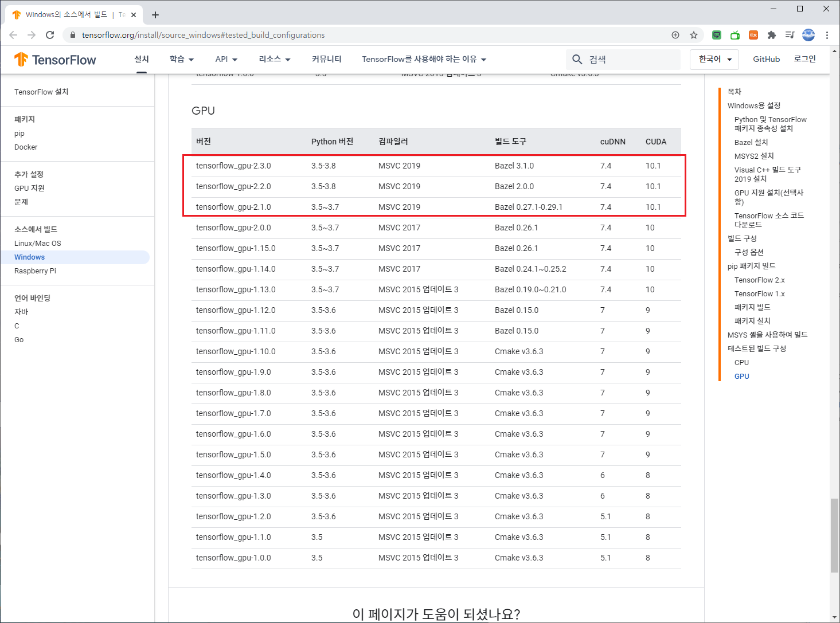Click the TensorFlow logo
The width and height of the screenshot is (840, 623).
[55, 60]
